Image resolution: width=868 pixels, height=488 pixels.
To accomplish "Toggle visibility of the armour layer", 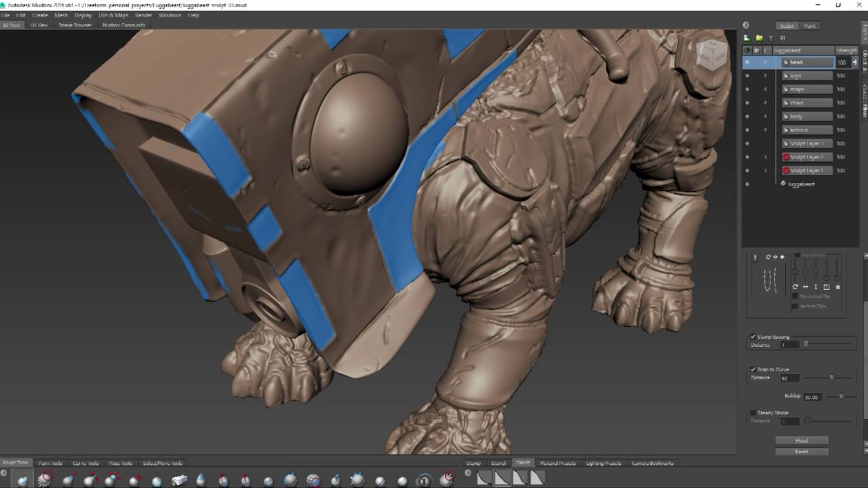I will click(x=747, y=130).
